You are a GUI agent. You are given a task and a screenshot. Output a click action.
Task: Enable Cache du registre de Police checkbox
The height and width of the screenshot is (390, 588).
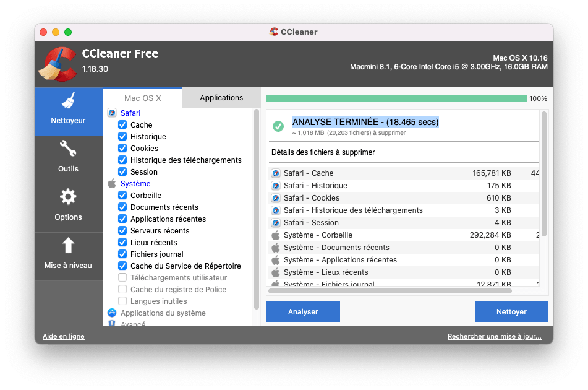coord(122,289)
